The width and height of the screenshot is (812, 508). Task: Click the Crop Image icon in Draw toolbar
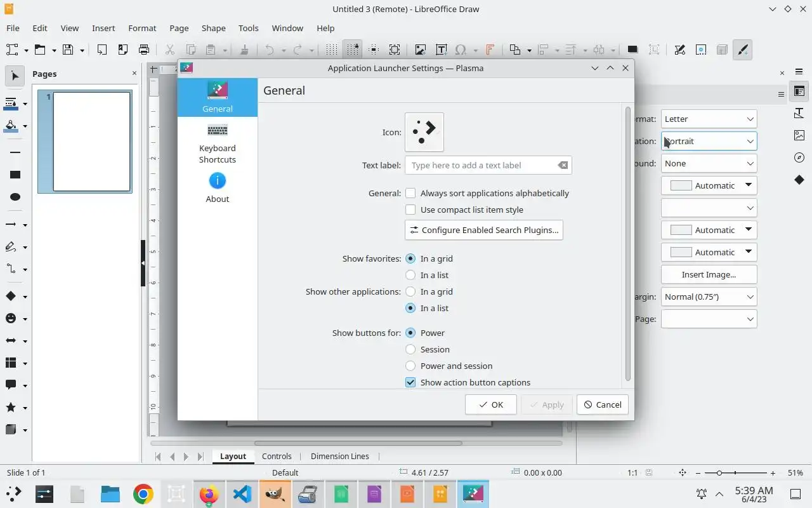654,50
